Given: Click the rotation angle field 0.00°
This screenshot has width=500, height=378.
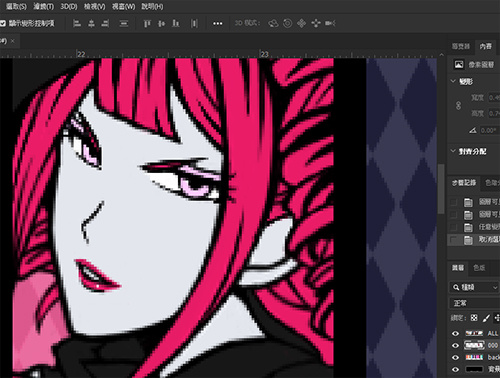Looking at the screenshot, I should [489, 130].
